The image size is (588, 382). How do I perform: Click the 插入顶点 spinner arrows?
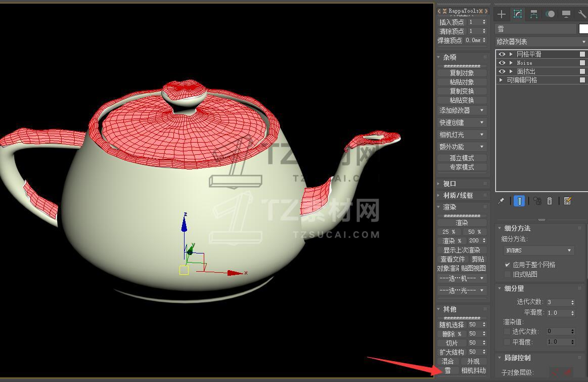tap(484, 22)
